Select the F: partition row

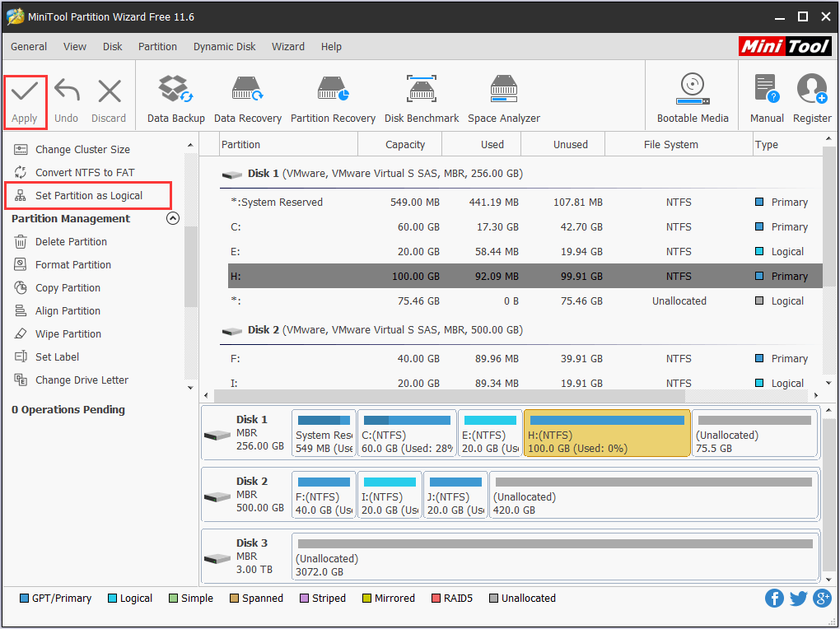(525, 358)
